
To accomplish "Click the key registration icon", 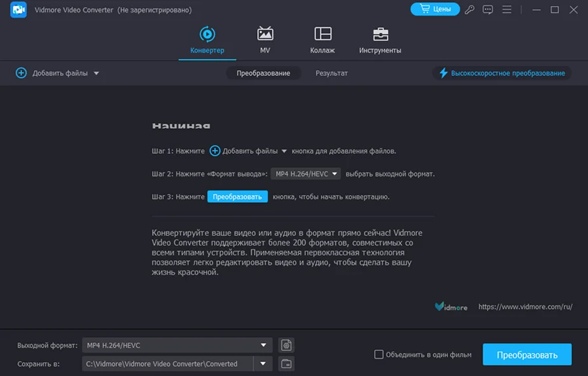I will coord(470,9).
